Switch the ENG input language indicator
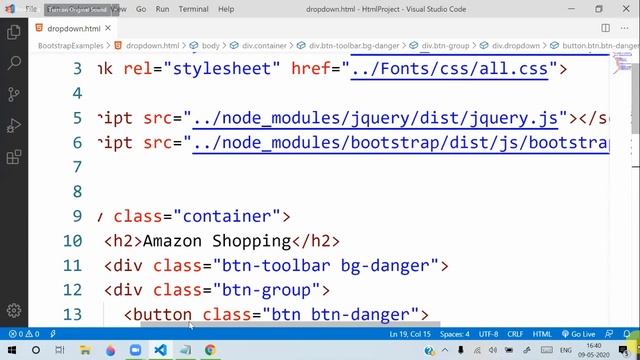 (x=566, y=350)
